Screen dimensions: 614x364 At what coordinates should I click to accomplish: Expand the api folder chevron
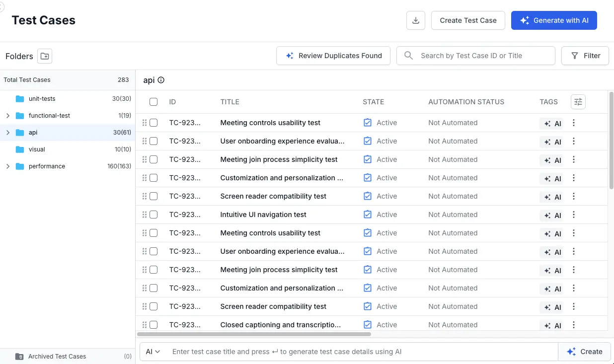(x=7, y=133)
